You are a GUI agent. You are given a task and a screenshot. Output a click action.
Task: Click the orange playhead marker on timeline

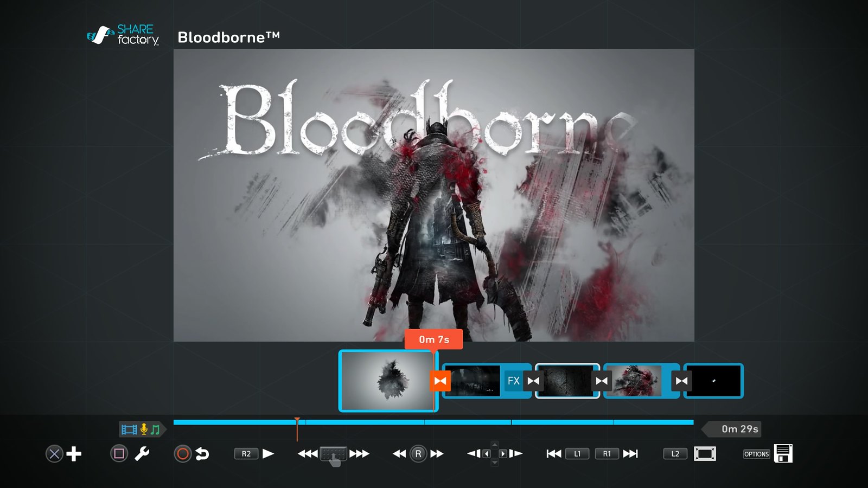pyautogui.click(x=297, y=428)
